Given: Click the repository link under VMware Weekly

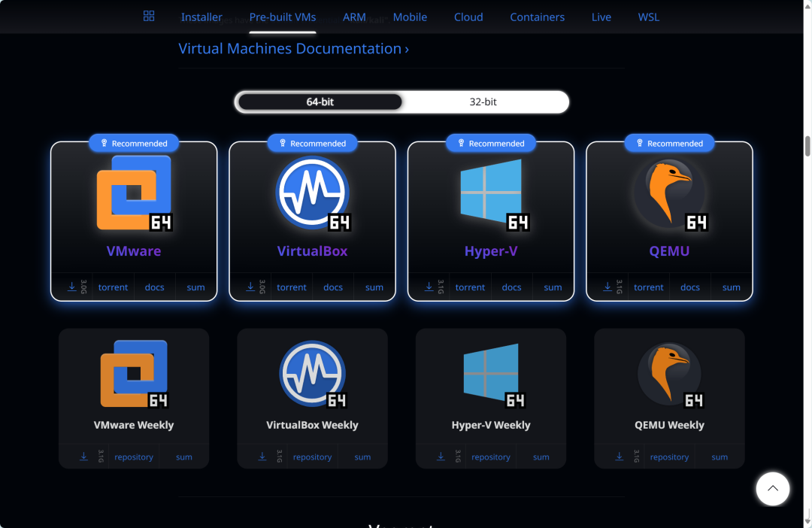Looking at the screenshot, I should coord(133,456).
